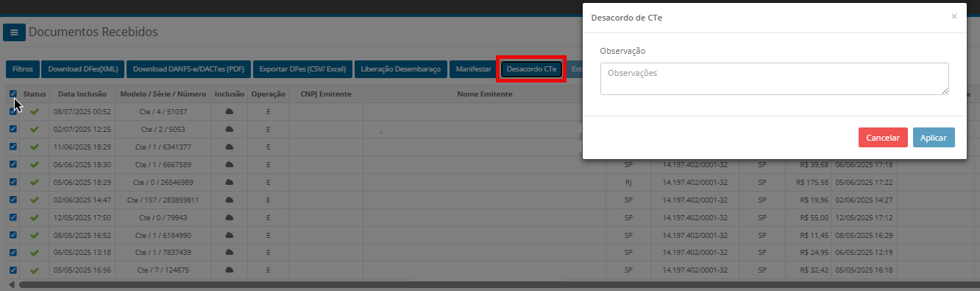Click Download DFes(XML)
This screenshot has width=980, height=291.
tap(83, 69)
